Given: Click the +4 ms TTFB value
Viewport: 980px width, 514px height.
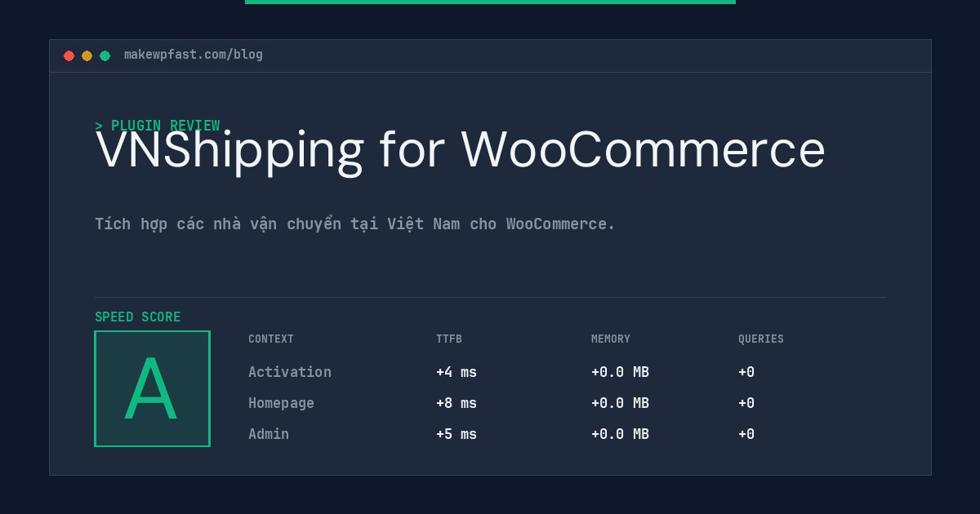Looking at the screenshot, I should [x=457, y=372].
